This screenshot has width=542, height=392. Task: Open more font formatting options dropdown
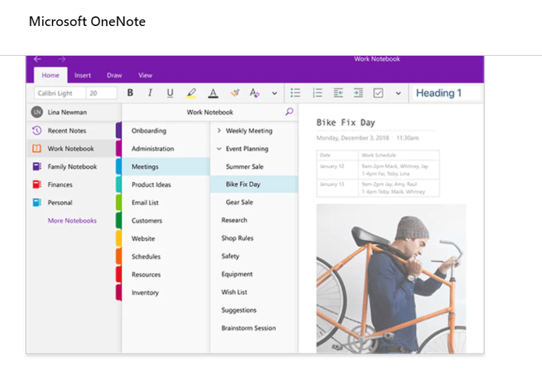tap(274, 93)
